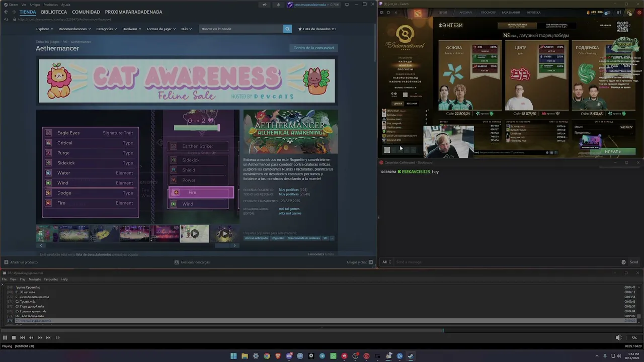This screenshot has width=644, height=362.
Task: Open the Hardware dropdown
Action: pyautogui.click(x=131, y=29)
